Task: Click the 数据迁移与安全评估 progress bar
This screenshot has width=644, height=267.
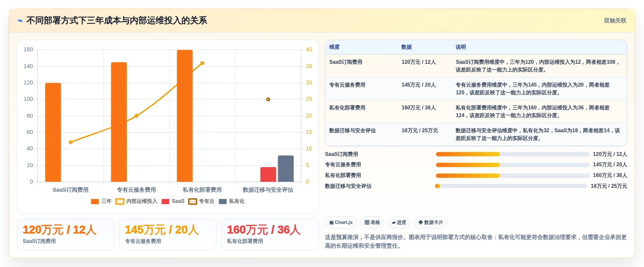Action: coord(511,186)
